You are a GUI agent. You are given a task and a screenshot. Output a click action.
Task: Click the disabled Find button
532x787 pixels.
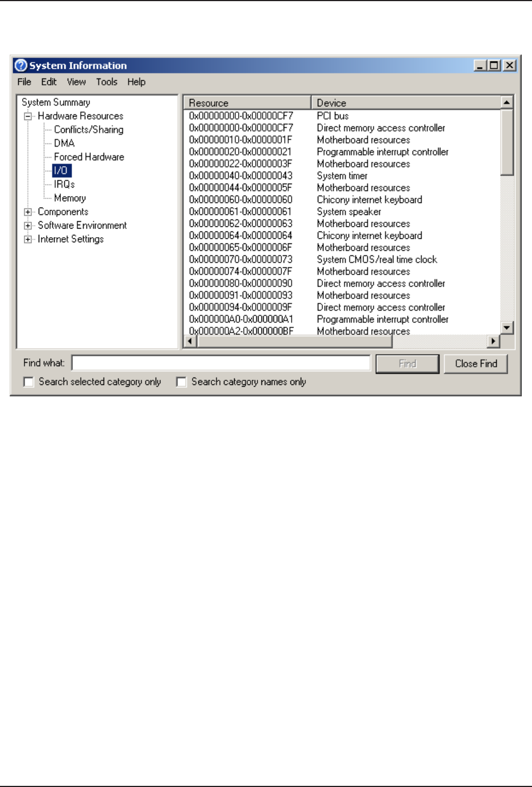pos(408,364)
